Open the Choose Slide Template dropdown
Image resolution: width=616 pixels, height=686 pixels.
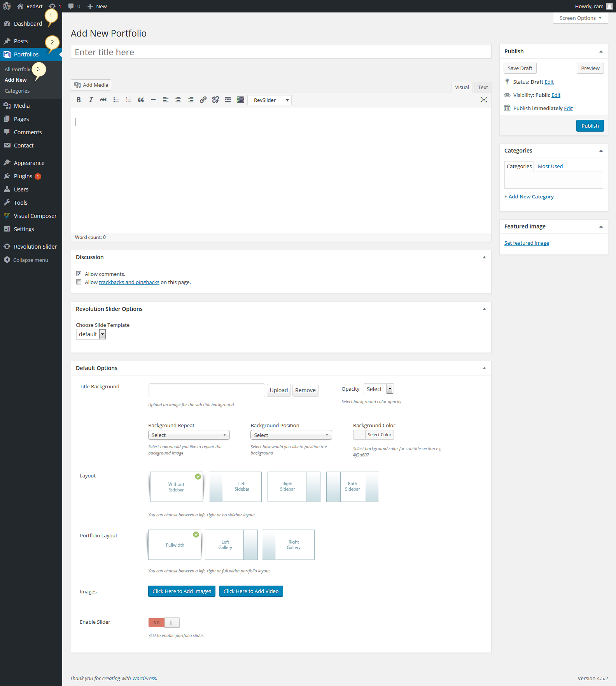point(91,334)
